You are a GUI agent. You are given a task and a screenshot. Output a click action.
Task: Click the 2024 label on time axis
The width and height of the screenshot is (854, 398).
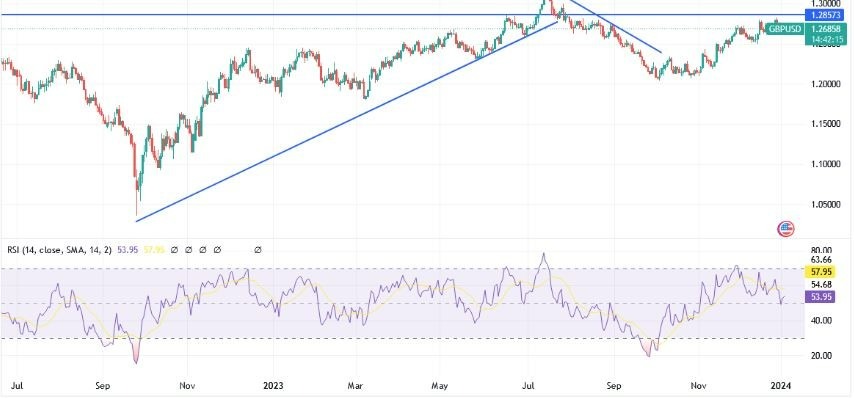tap(781, 386)
